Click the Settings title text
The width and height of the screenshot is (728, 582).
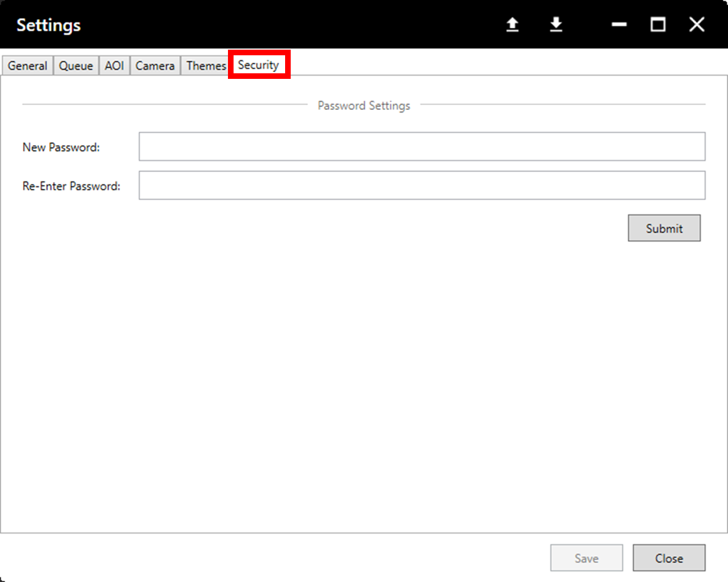pyautogui.click(x=48, y=25)
